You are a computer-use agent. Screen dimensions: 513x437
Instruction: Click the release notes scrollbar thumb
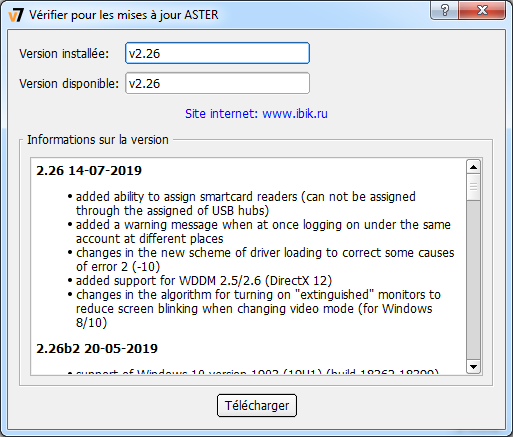pyautogui.click(x=473, y=187)
